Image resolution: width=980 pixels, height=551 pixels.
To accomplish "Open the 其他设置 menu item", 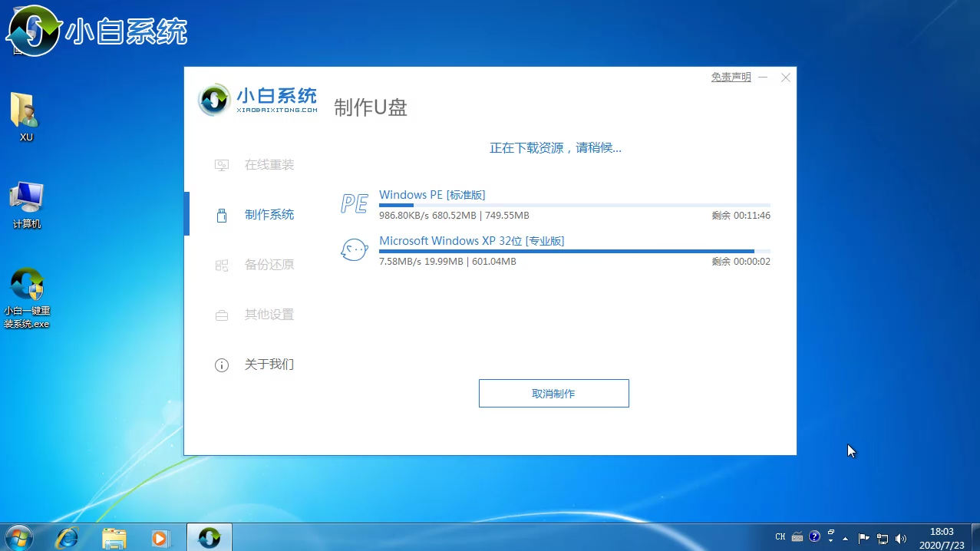I will (x=269, y=315).
